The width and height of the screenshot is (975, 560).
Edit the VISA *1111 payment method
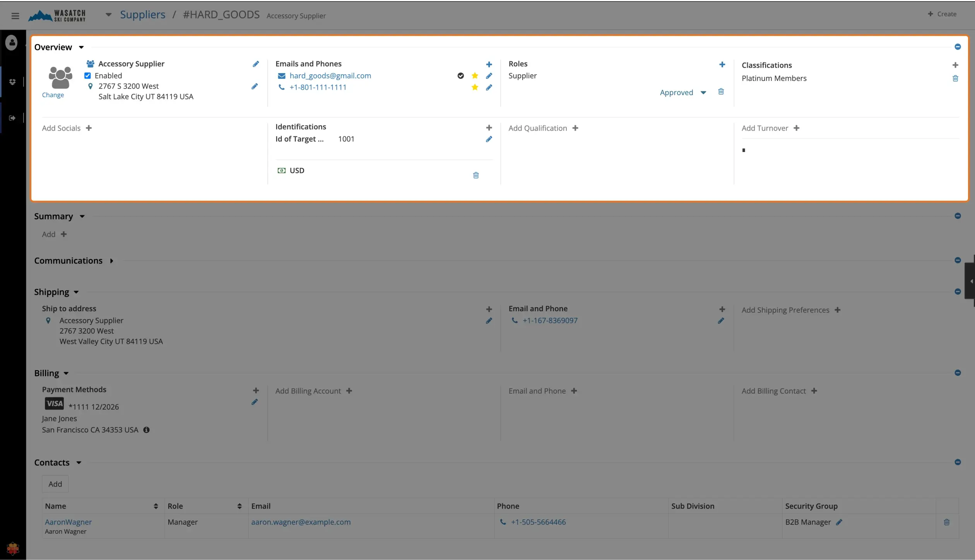[x=255, y=402]
